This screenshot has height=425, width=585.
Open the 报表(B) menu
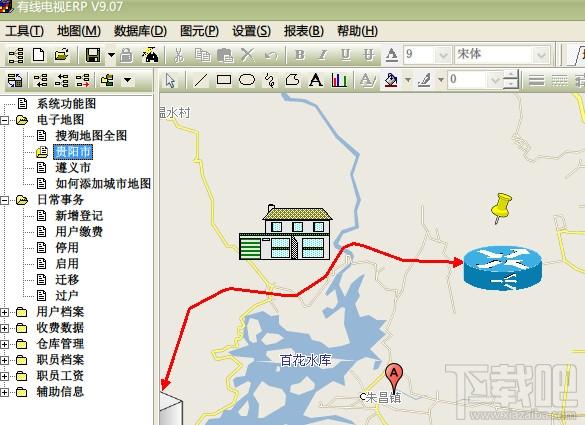click(304, 31)
